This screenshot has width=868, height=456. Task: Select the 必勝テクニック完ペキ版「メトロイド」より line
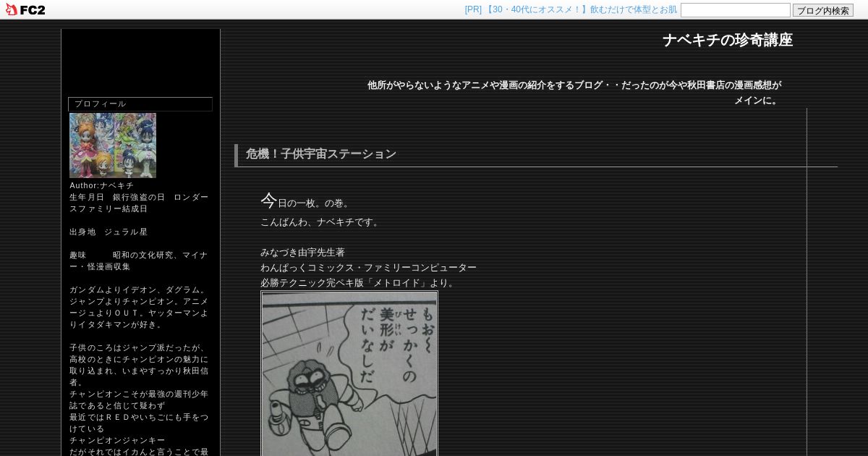[359, 283]
